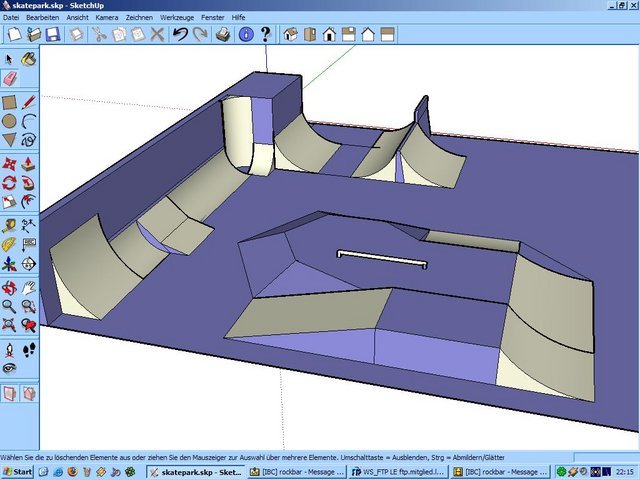The image size is (640, 480).
Task: Switch to WS_FTP LE taskbar window
Action: [398, 472]
